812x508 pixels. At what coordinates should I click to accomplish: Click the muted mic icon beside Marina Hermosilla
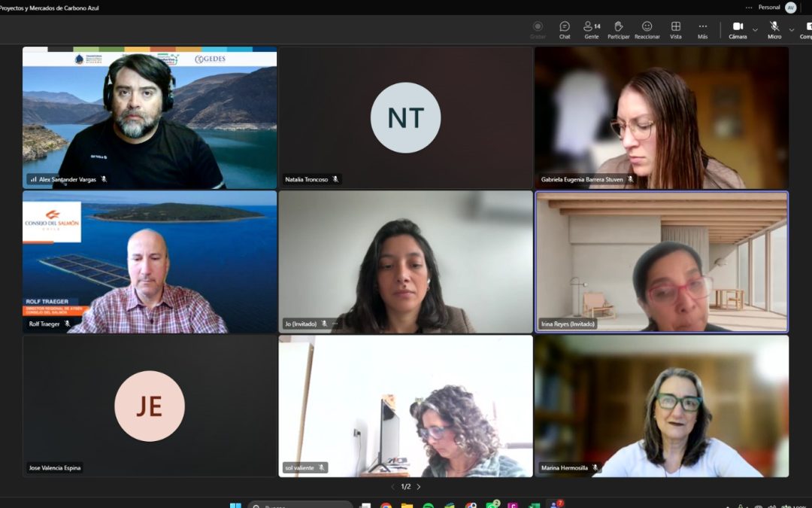[x=595, y=467]
